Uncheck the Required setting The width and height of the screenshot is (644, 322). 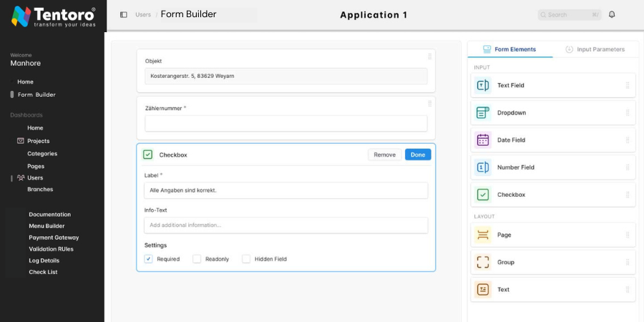(x=148, y=259)
